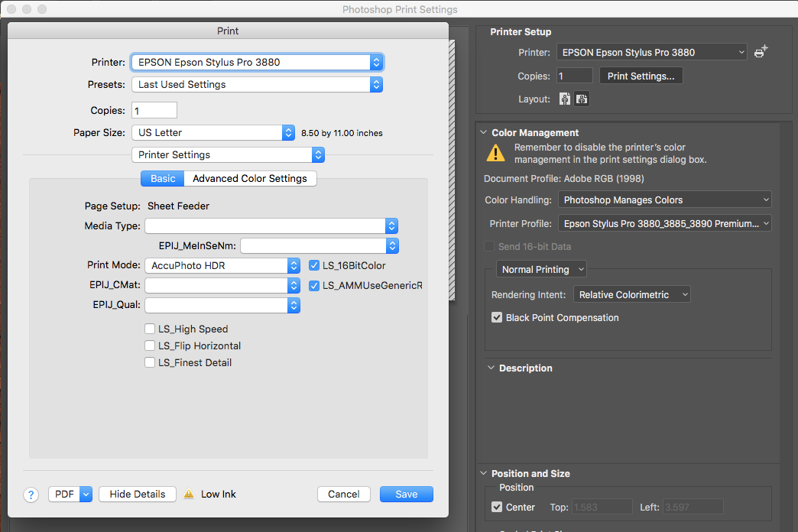Click the Save button
Viewport: 798px width, 532px height.
(406, 494)
